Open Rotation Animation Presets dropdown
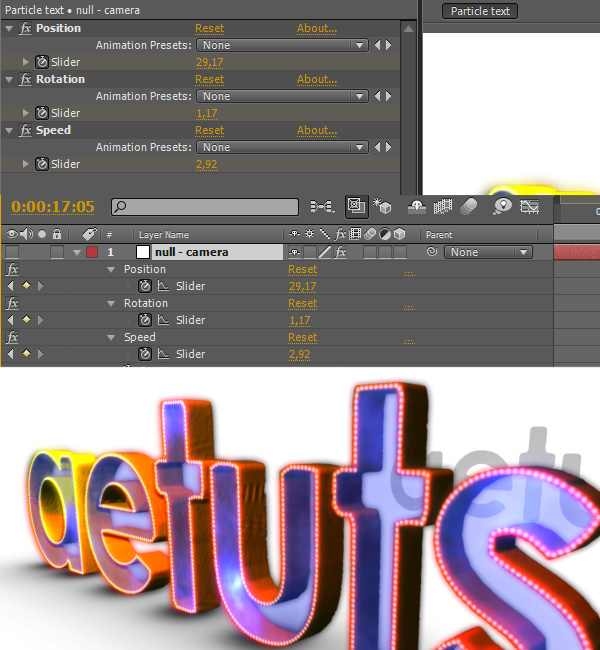Viewport: 600px width, 650px height. pyautogui.click(x=282, y=96)
